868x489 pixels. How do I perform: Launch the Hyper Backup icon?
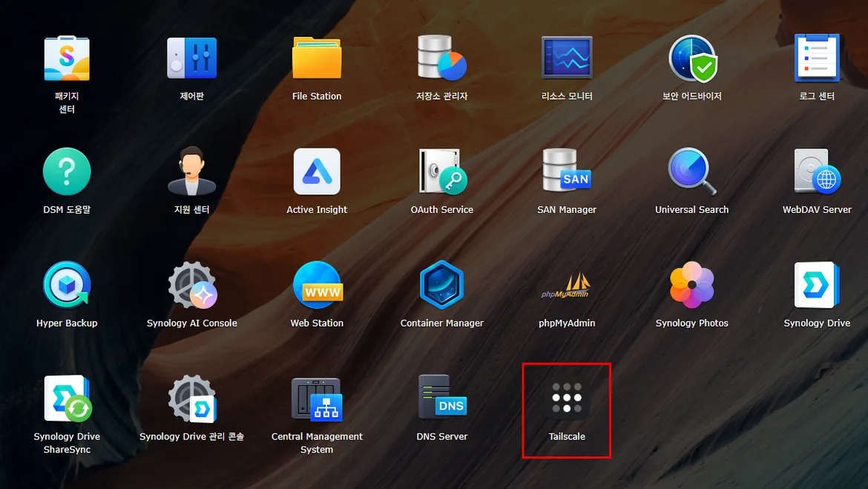coord(67,285)
